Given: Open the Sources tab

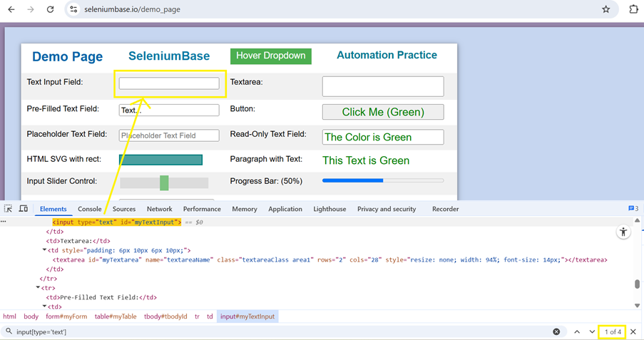Looking at the screenshot, I should (x=124, y=209).
